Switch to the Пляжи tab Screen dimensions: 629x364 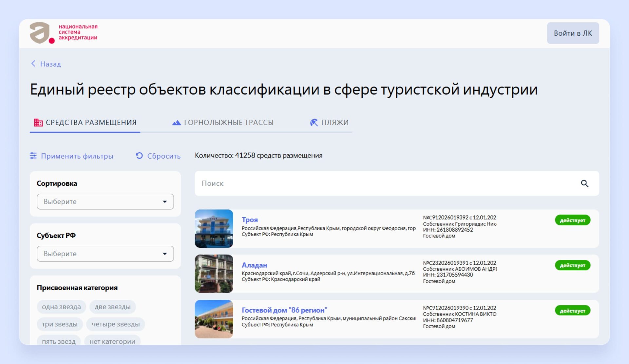pos(334,123)
